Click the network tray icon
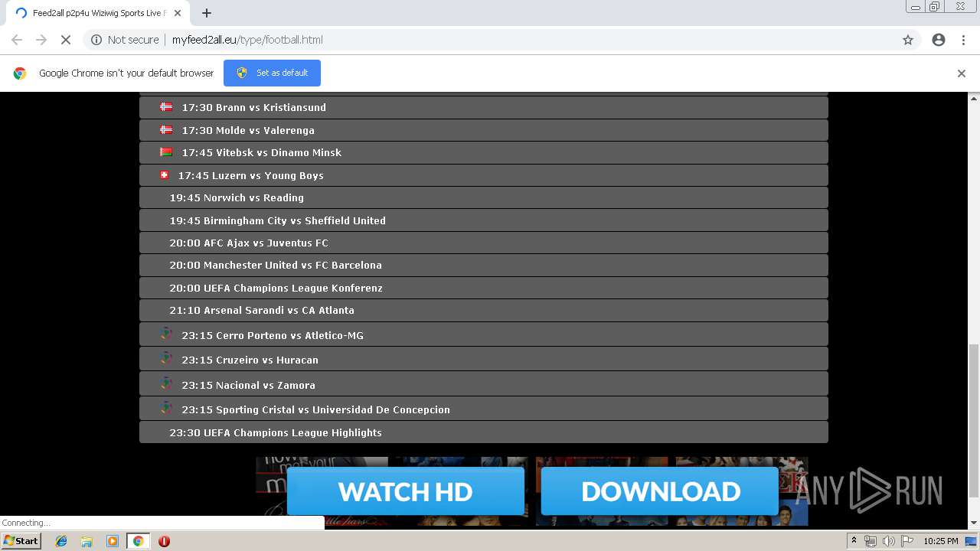The image size is (980, 551). tap(871, 541)
